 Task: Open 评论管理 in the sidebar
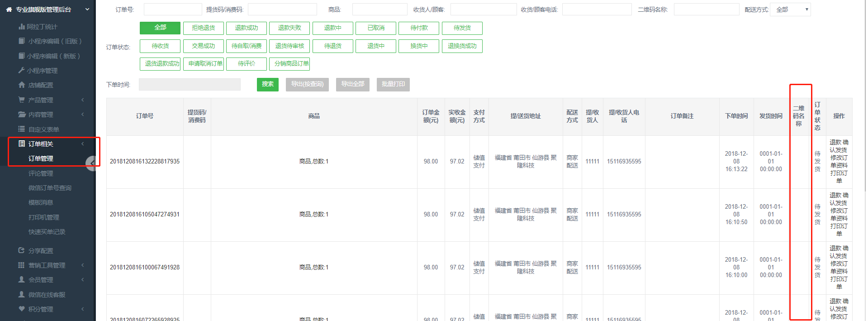coord(41,173)
